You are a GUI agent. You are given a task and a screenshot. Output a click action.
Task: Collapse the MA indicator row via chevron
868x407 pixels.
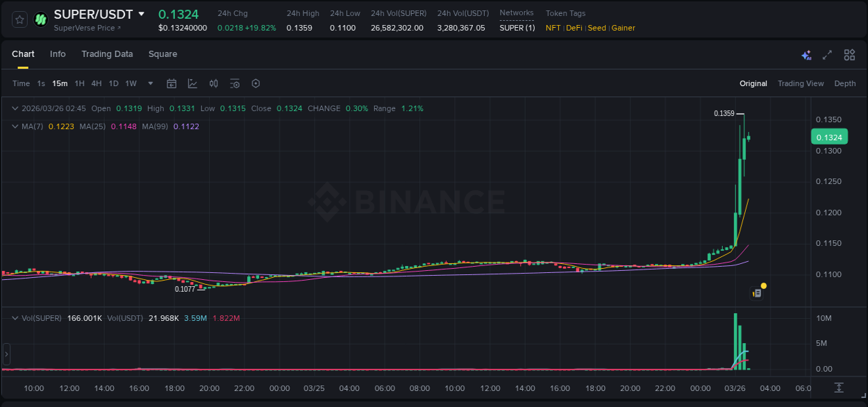click(x=14, y=126)
